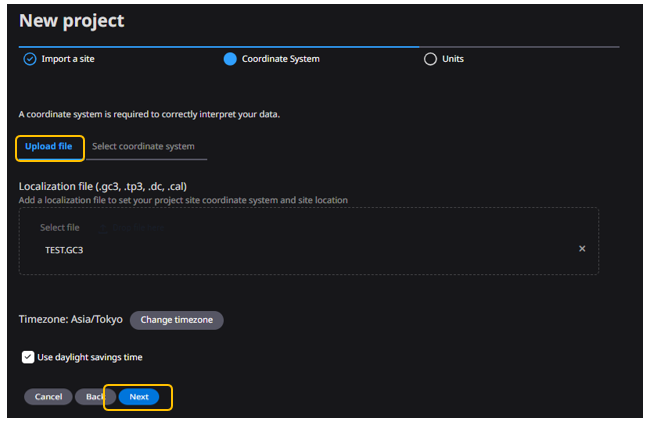Select the TEST.GC3 file entry
649x427 pixels.
pos(64,250)
